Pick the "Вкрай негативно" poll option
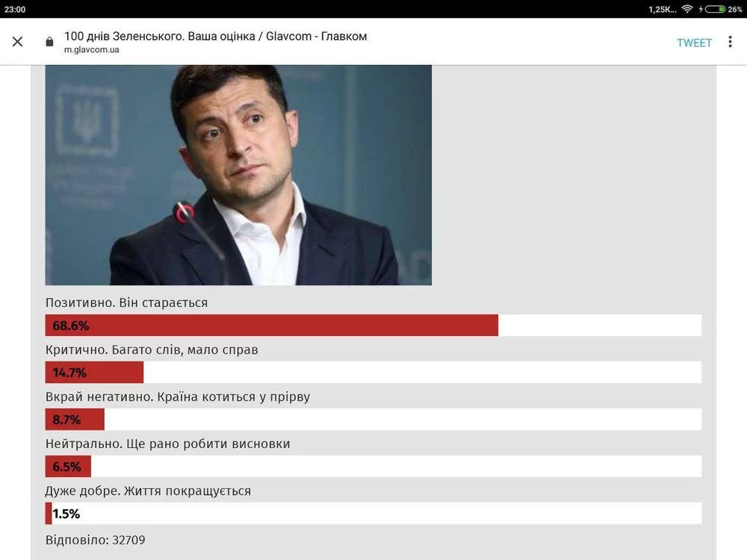747x560 pixels. (x=177, y=396)
